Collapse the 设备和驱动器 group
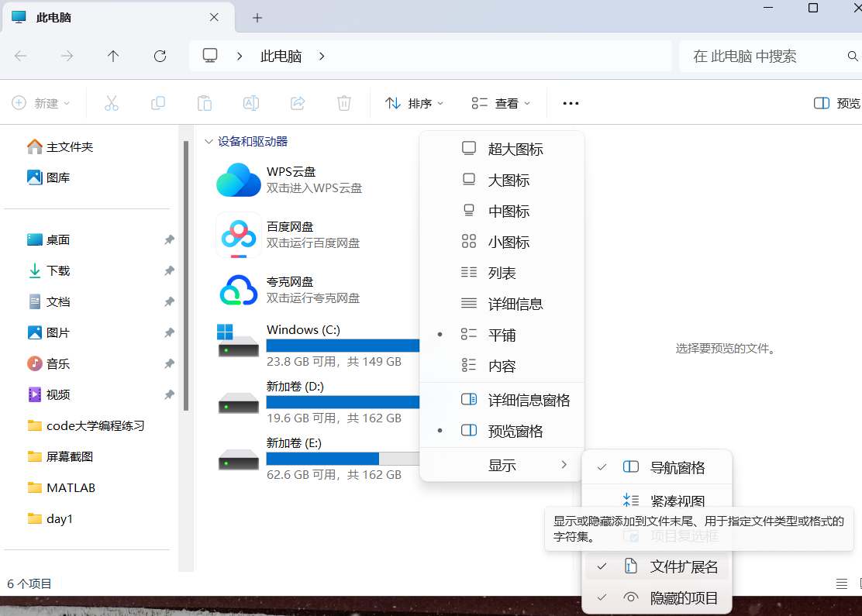 tap(209, 141)
